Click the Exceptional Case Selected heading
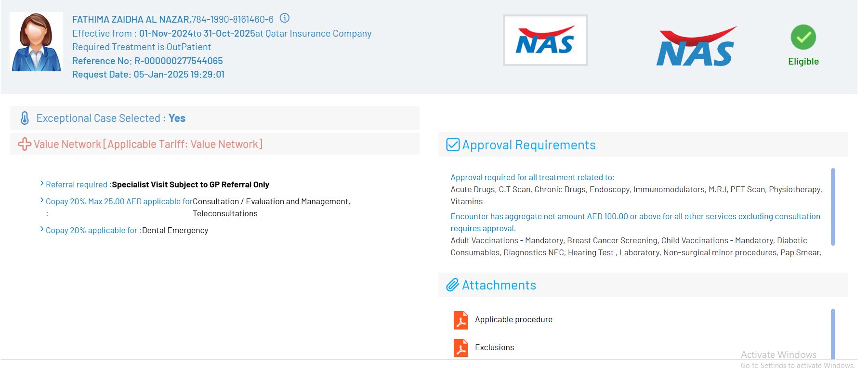The width and height of the screenshot is (868, 368). pyautogui.click(x=111, y=118)
